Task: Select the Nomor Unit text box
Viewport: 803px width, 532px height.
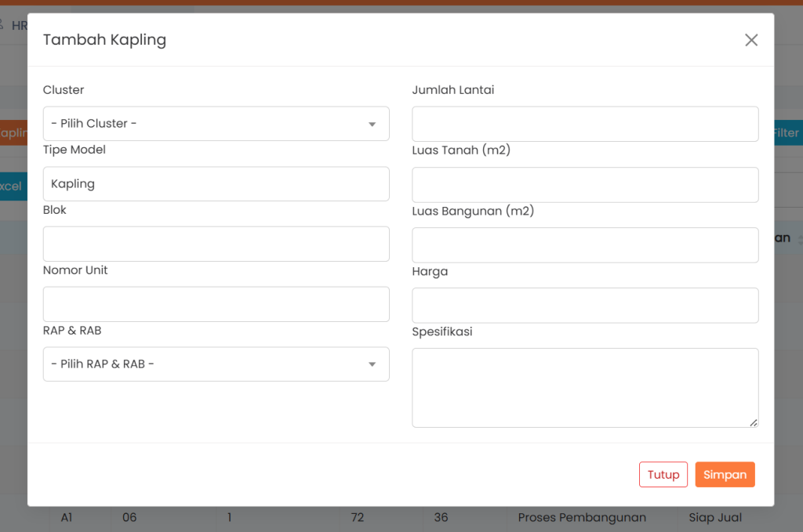Action: (216, 304)
